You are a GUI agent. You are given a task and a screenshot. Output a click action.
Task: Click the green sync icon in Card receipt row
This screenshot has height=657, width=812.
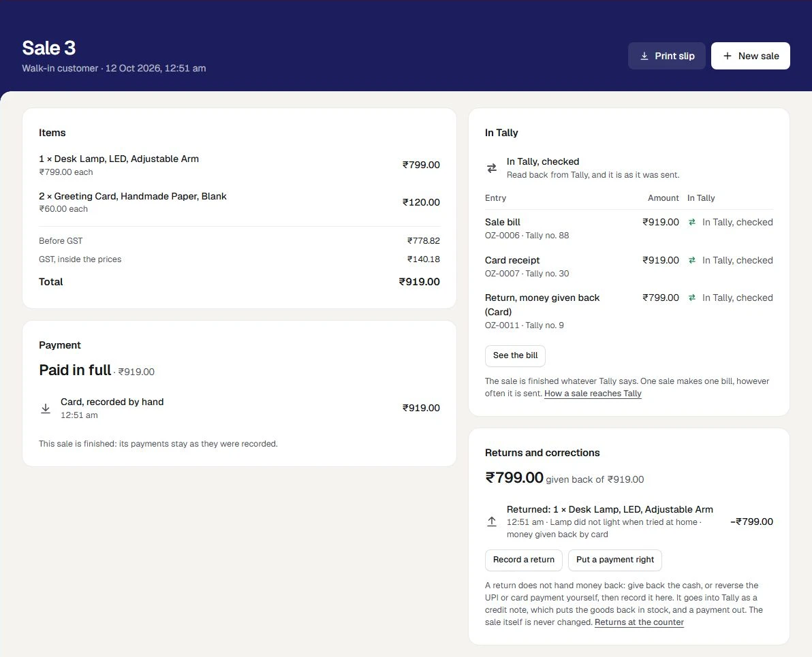tap(692, 261)
